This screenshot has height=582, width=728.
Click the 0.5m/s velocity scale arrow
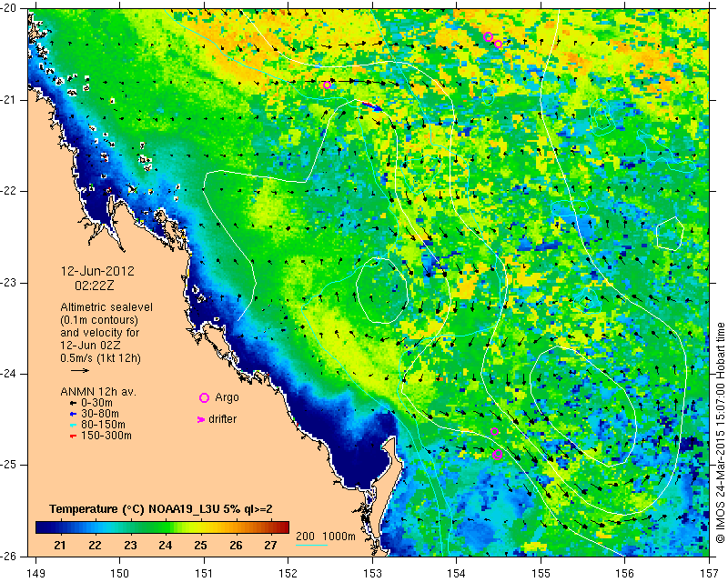pyautogui.click(x=80, y=370)
